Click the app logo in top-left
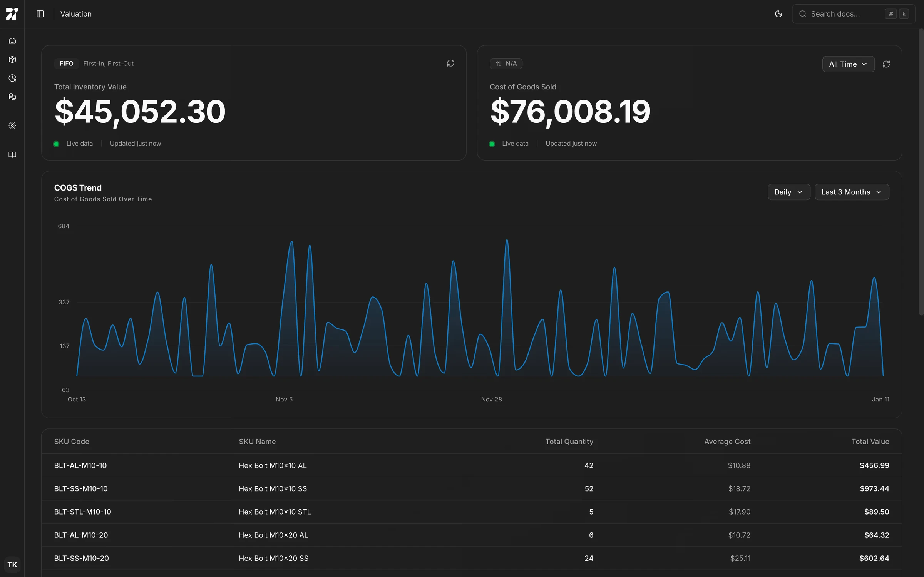 tap(12, 14)
